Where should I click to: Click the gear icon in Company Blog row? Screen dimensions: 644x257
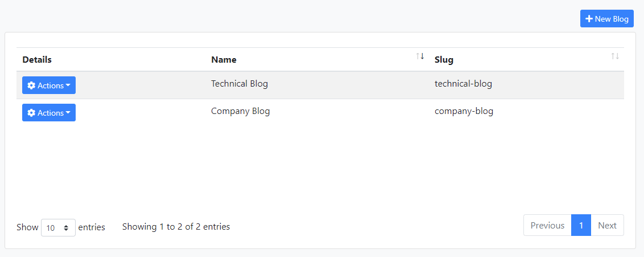[31, 113]
